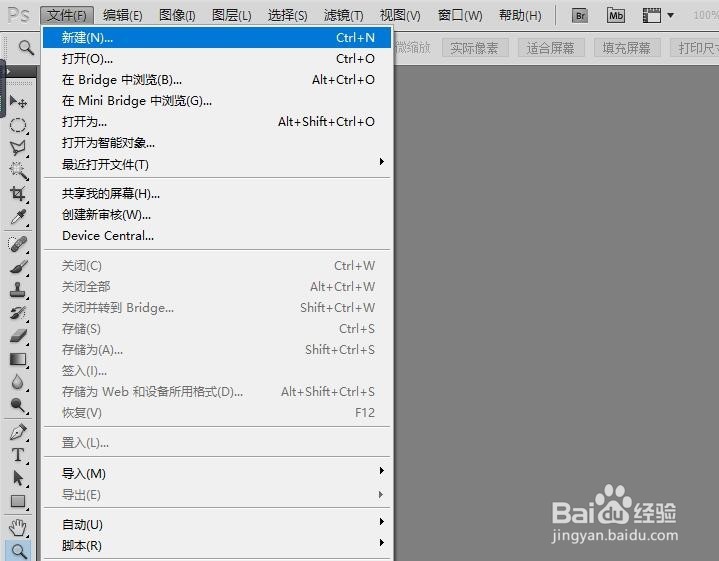This screenshot has width=719, height=561.
Task: Open the 图层(L) menu
Action: coord(232,16)
